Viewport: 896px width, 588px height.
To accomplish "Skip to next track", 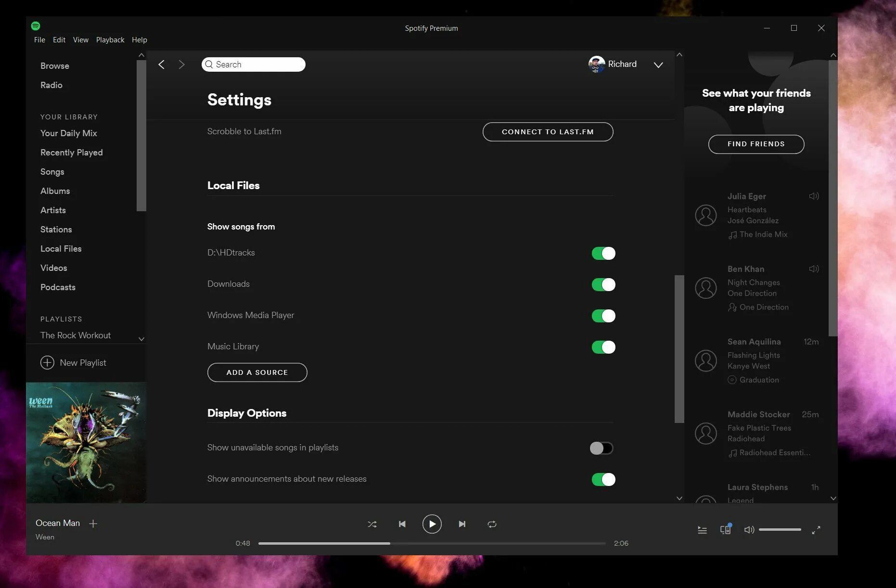I will coord(462,524).
